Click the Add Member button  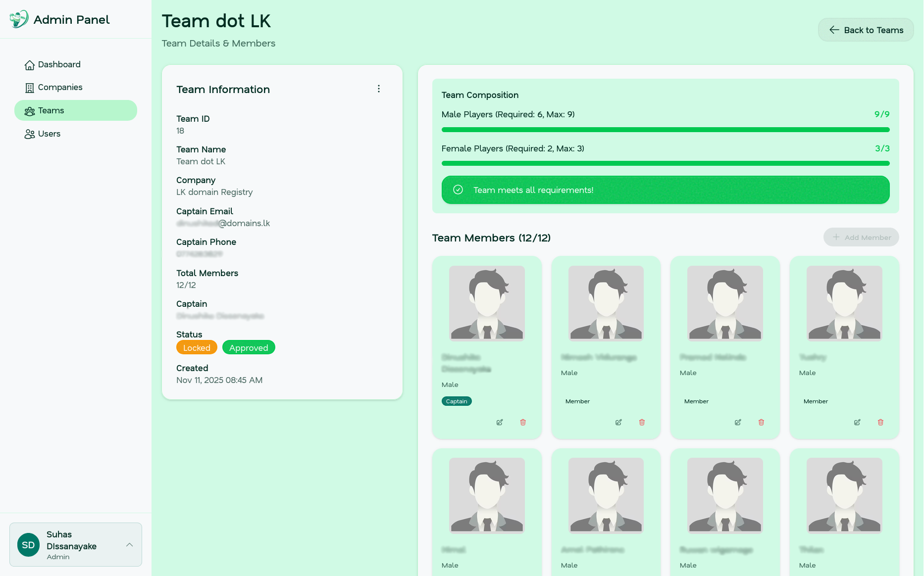point(861,237)
